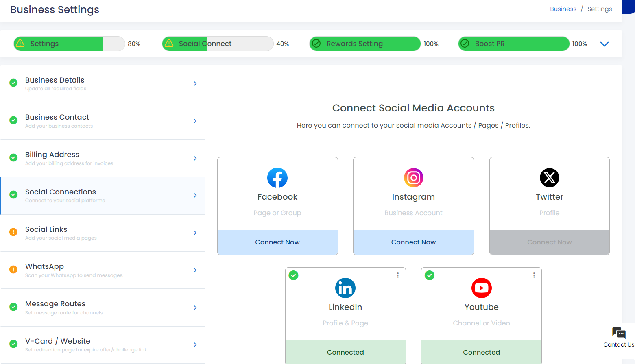Open the Youtube card three-dot menu
Viewport: 635px width, 364px height.
pyautogui.click(x=534, y=275)
